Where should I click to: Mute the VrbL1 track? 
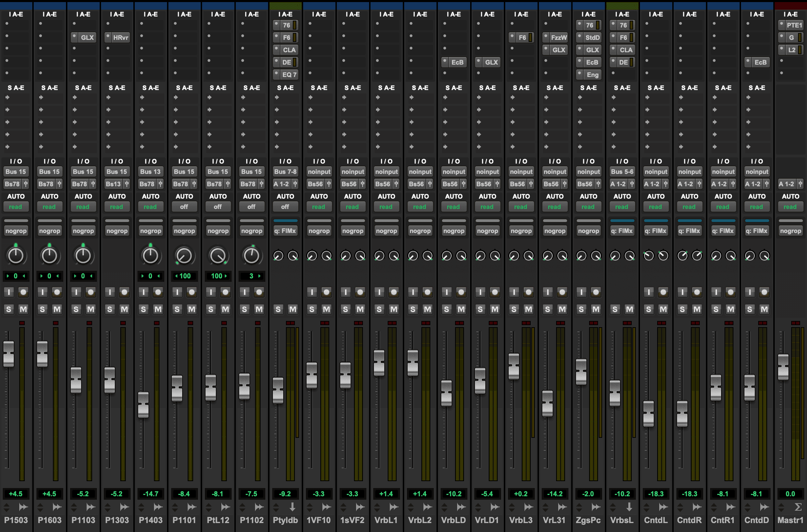pyautogui.click(x=394, y=309)
